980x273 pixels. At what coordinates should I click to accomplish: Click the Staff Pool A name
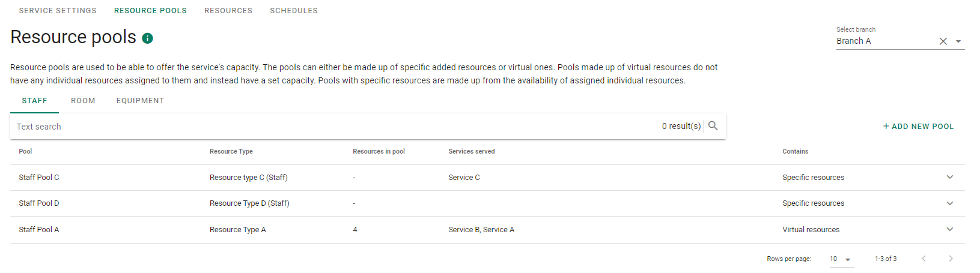tap(39, 230)
